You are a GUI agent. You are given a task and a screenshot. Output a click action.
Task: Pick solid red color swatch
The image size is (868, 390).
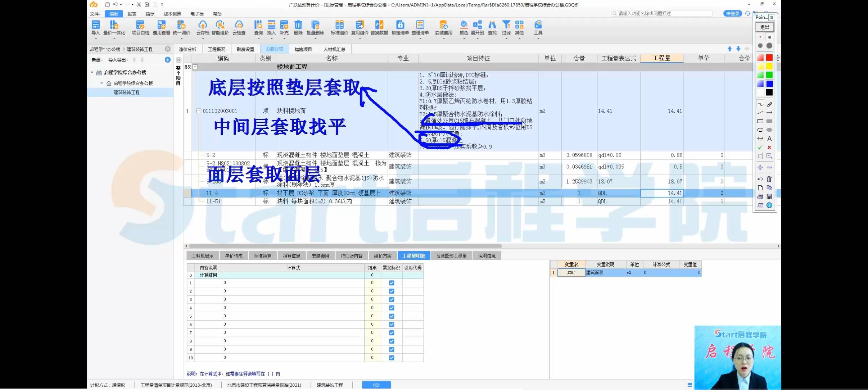point(769,58)
